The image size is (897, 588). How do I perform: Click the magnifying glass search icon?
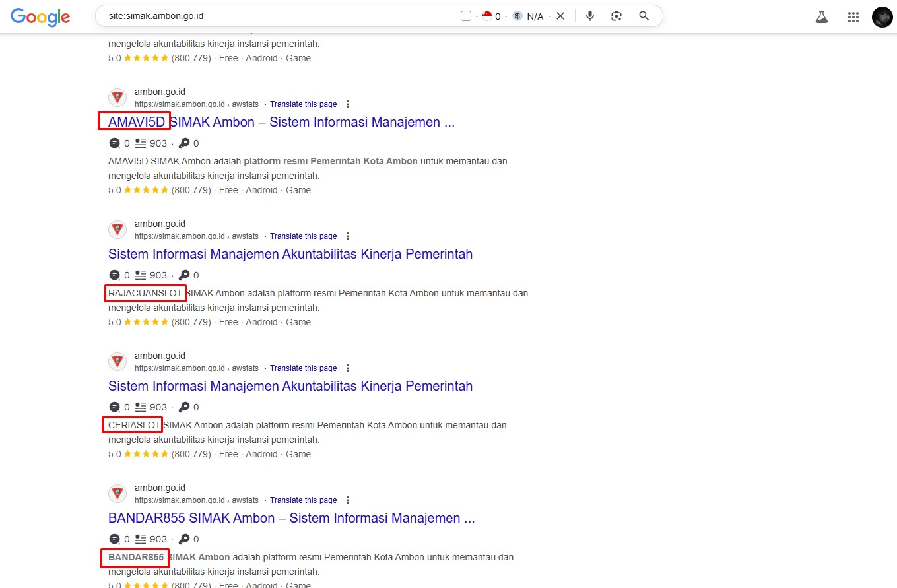tap(644, 15)
